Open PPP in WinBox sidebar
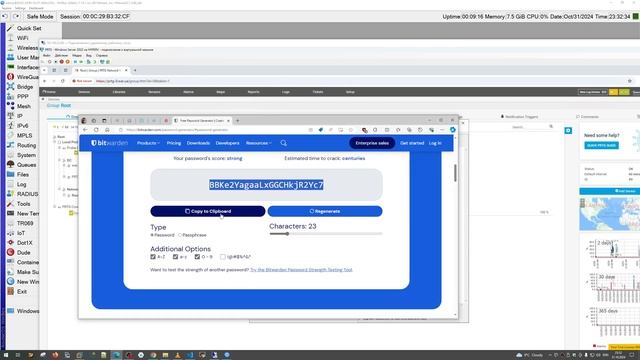This screenshot has width=640, height=360. pos(18,96)
